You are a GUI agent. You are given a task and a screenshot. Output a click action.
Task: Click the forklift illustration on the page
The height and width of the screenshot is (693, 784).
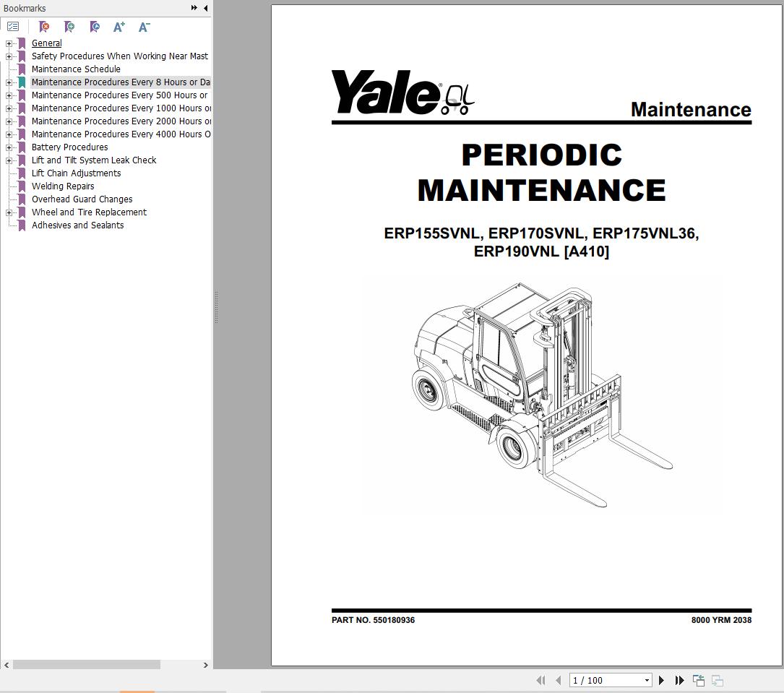pos(543,395)
